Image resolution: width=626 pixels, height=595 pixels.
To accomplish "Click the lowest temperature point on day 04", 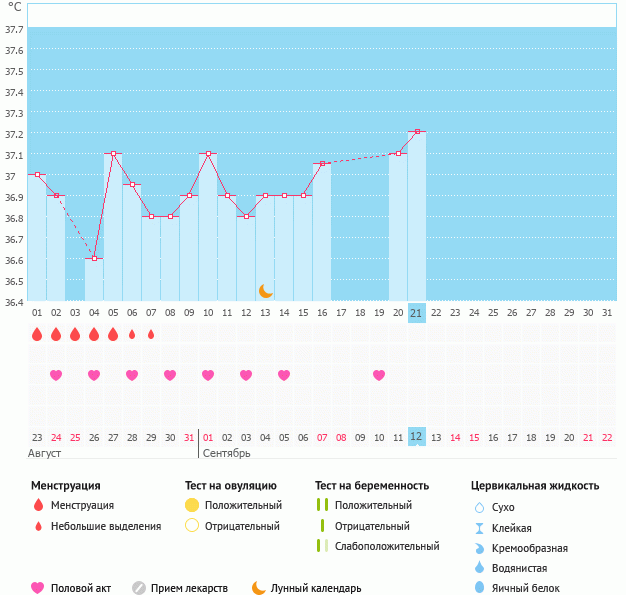I will 94,259.
